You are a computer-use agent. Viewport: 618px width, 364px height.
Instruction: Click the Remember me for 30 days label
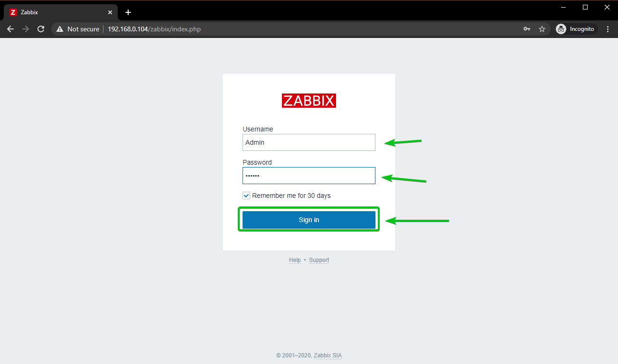(291, 196)
